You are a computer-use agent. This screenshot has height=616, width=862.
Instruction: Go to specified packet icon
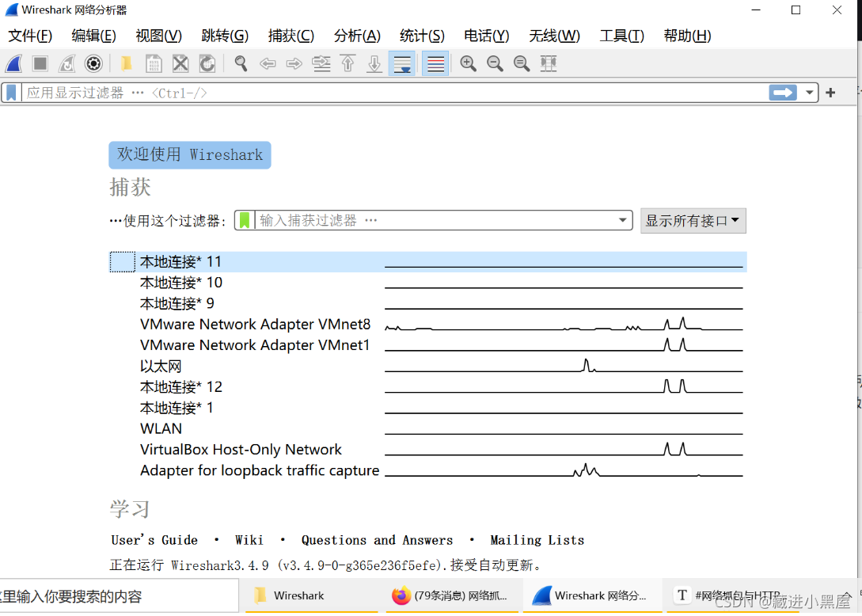tap(321, 64)
